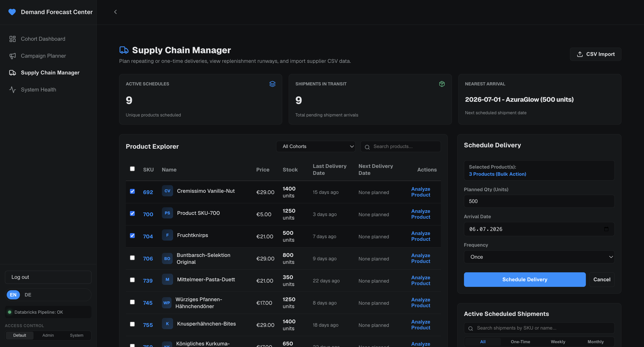This screenshot has width=644, height=347.
Task: Uncheck the checkbox for SKU 692
Action: pos(132,191)
